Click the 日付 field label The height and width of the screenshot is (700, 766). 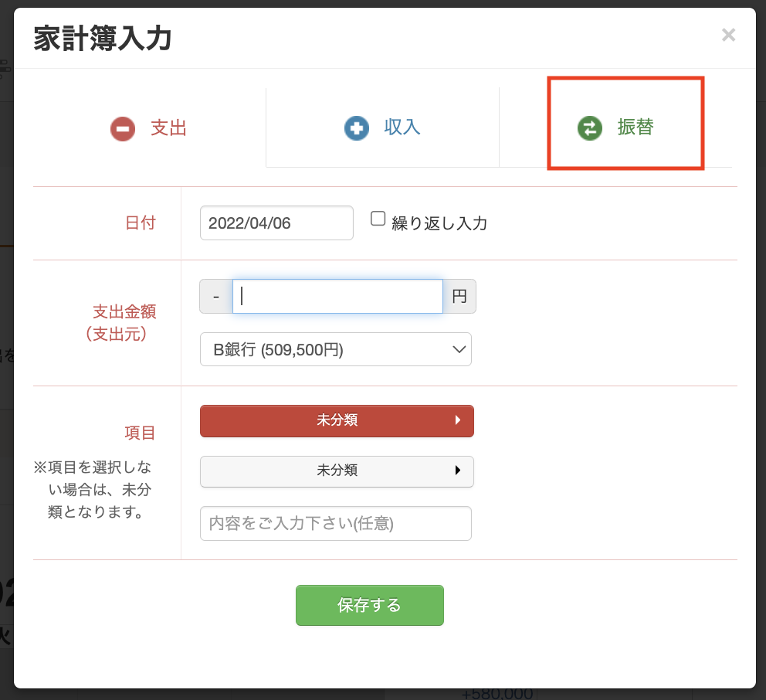[x=141, y=223]
